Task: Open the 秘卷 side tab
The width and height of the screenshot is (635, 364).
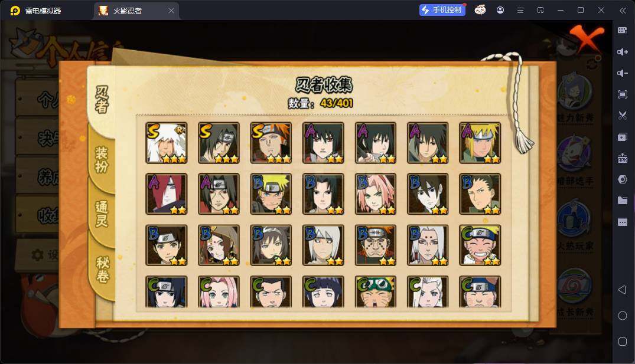Action: click(x=102, y=269)
